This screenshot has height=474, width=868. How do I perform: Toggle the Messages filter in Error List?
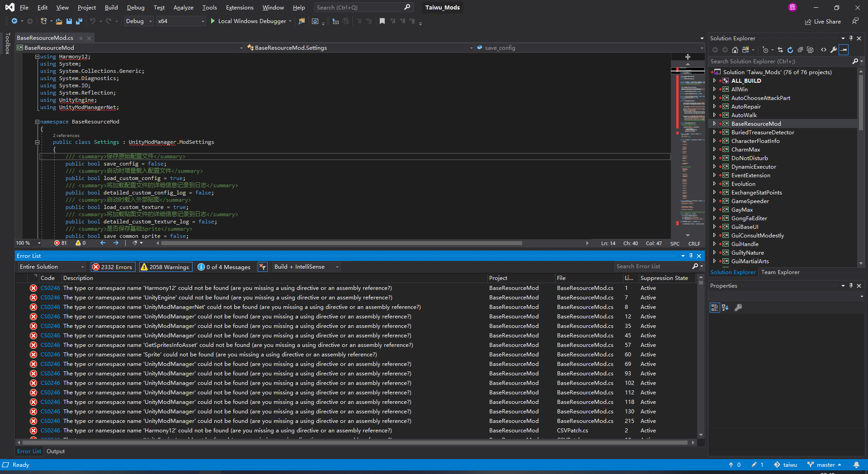pyautogui.click(x=225, y=266)
